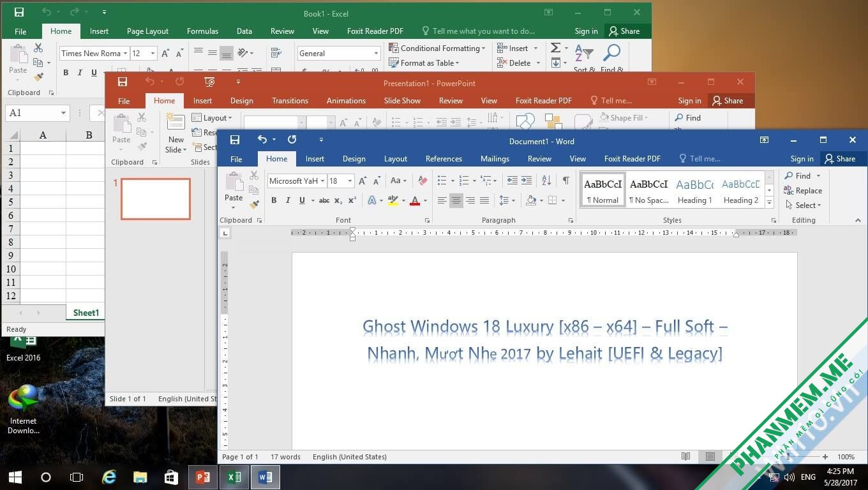Switch to the Mailings tab in Word
Screen dimensions: 868x490
tap(495, 159)
